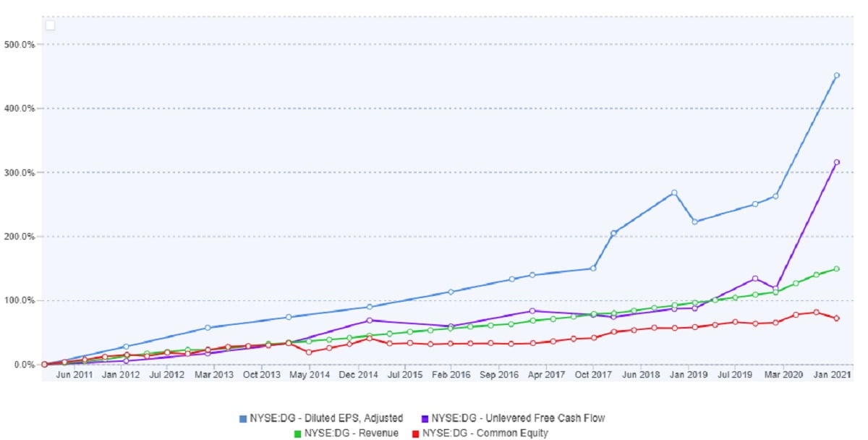The width and height of the screenshot is (868, 440).
Task: Click the purple Unlevered Free Cash Flow swatch
Action: pyautogui.click(x=425, y=418)
